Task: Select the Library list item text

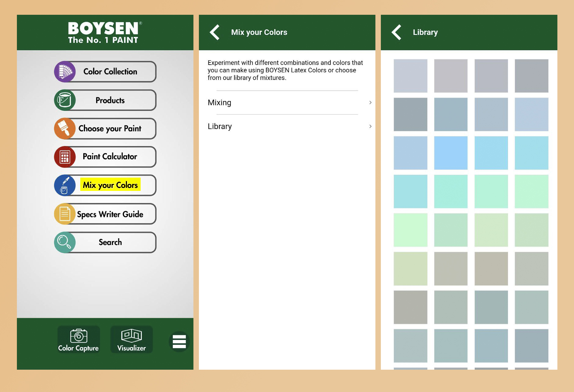Action: tap(220, 126)
